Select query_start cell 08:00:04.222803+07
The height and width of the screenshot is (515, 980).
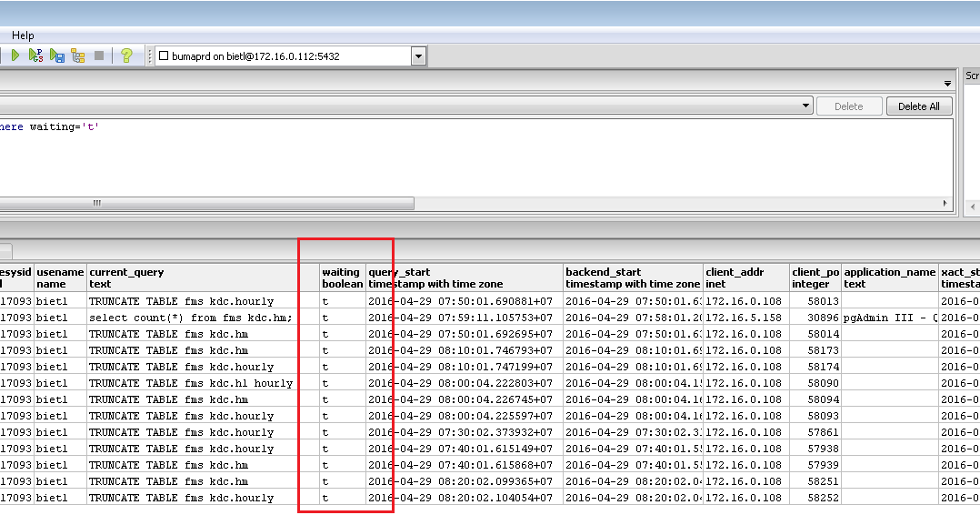(x=465, y=383)
